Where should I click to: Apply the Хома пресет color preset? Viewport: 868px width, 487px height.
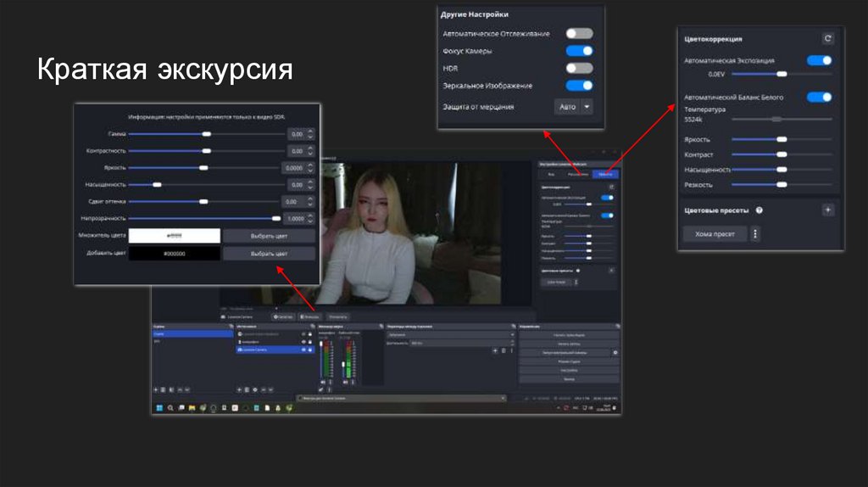point(715,233)
